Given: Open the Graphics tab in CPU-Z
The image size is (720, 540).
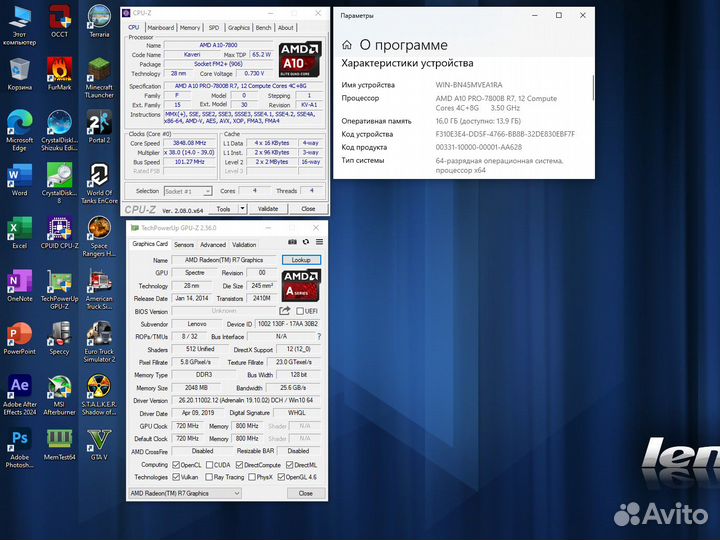Looking at the screenshot, I should (x=239, y=28).
